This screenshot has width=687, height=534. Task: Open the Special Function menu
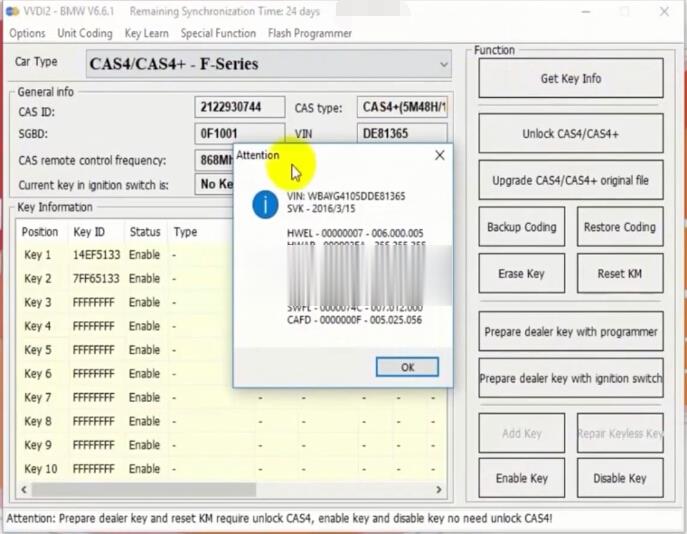click(x=218, y=33)
